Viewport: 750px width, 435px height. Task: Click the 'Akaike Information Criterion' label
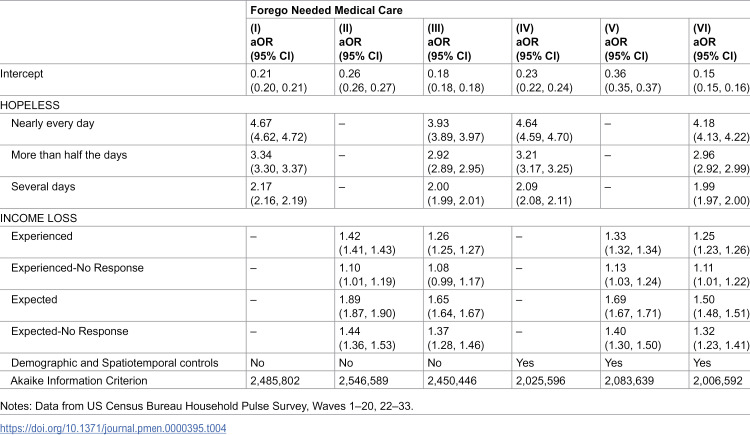click(x=79, y=381)
